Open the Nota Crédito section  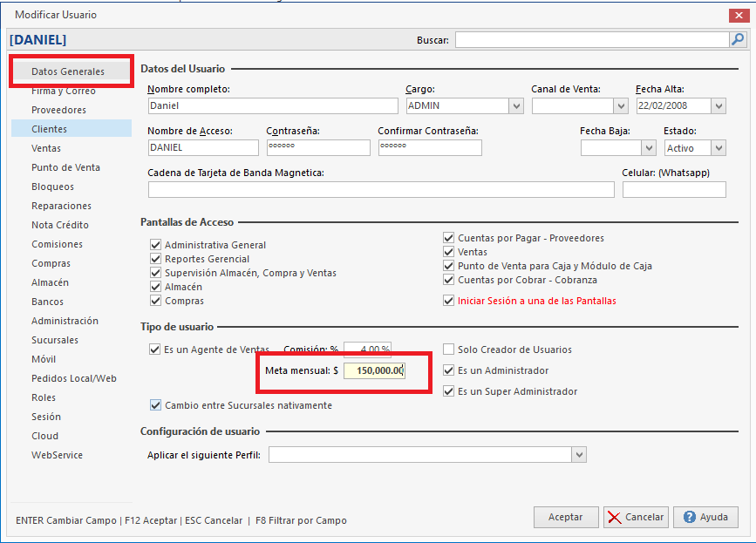pyautogui.click(x=72, y=225)
